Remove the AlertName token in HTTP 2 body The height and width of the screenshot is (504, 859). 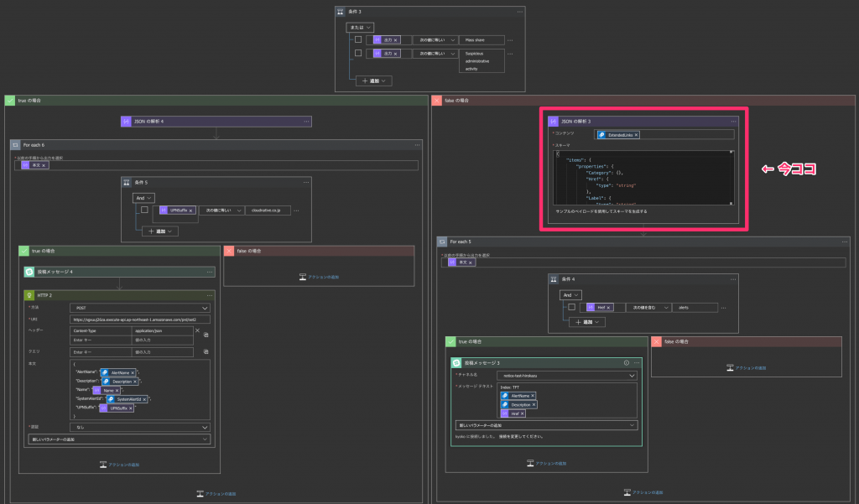pos(133,372)
